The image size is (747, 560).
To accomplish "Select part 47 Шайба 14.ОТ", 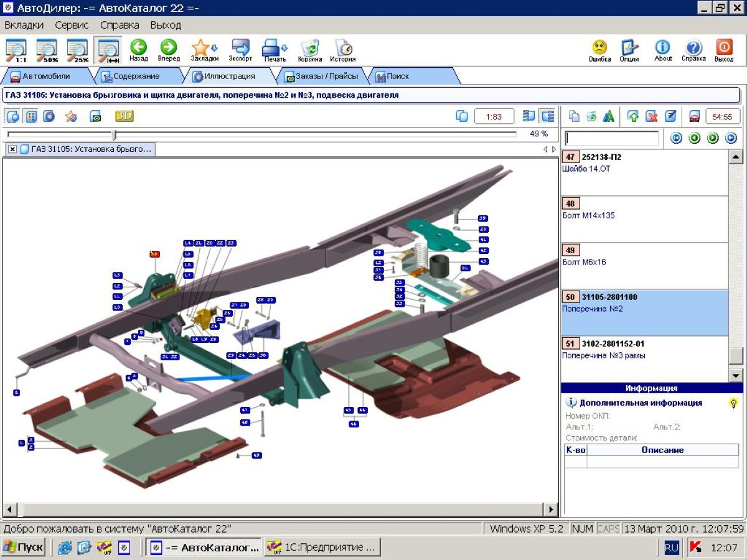I will coord(644,172).
